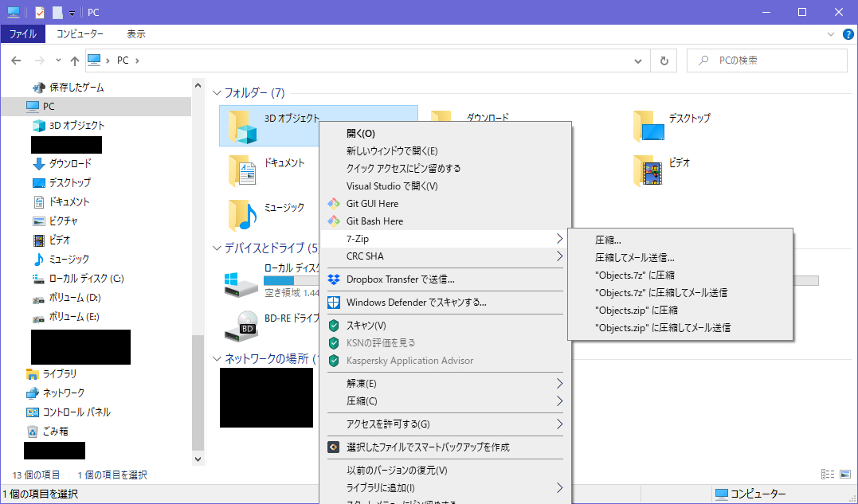
Task: Open the ファイル tab
Action: tap(23, 34)
